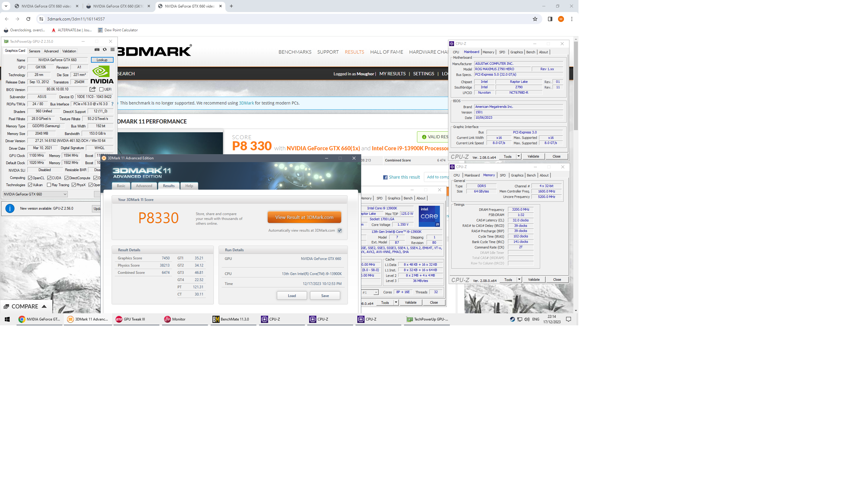Click the Chrome bookmark star icon
Image resolution: width=868 pixels, height=488 pixels.
(535, 19)
